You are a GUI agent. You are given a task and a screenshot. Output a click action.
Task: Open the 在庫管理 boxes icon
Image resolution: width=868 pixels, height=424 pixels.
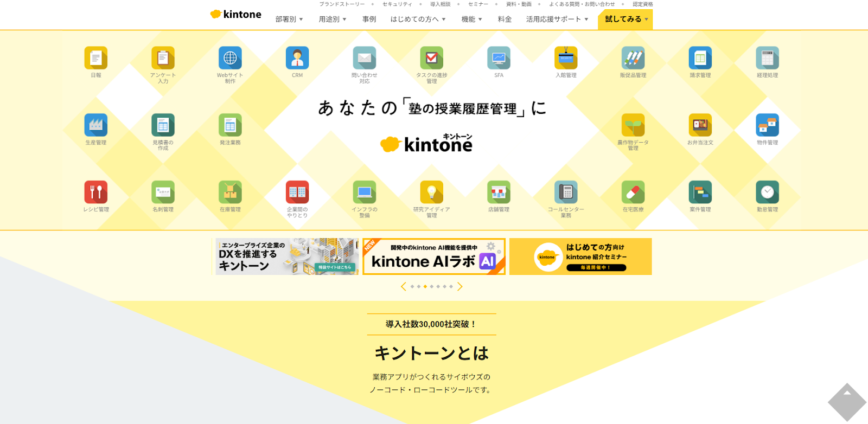point(230,192)
